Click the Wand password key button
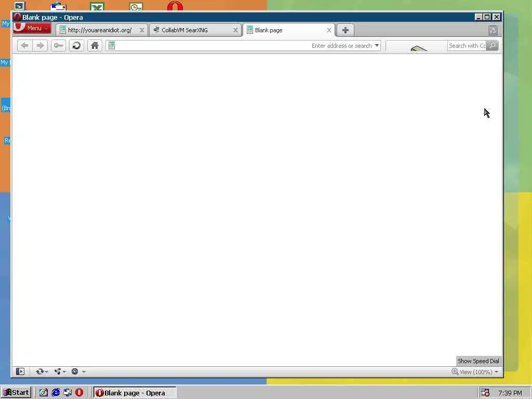This screenshot has height=399, width=532. pyautogui.click(x=58, y=46)
